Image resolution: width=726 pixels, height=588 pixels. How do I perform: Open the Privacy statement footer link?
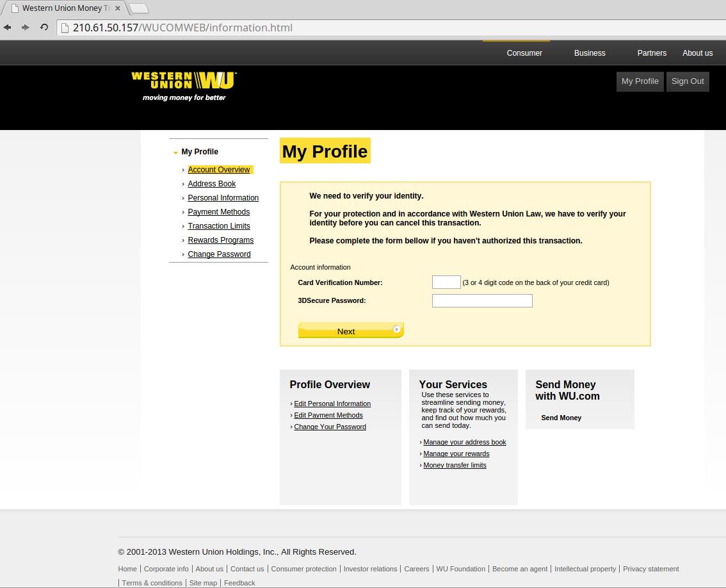(650, 569)
